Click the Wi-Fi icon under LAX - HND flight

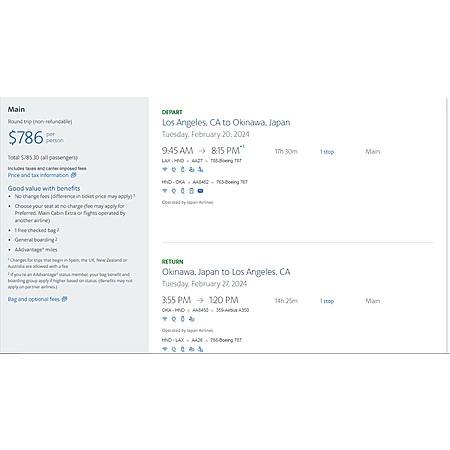165,169
